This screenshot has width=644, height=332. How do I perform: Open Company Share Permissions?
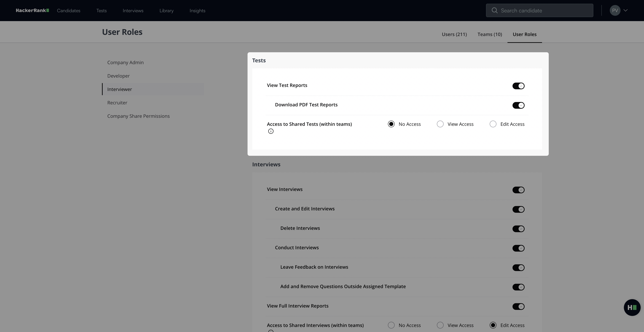pos(138,116)
